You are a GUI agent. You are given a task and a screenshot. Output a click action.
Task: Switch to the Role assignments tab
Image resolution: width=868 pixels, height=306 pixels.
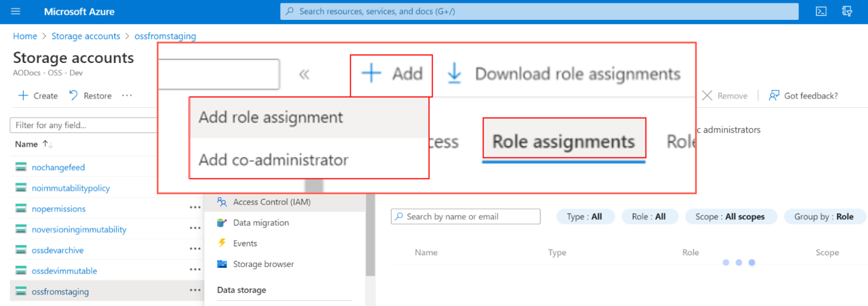[563, 142]
